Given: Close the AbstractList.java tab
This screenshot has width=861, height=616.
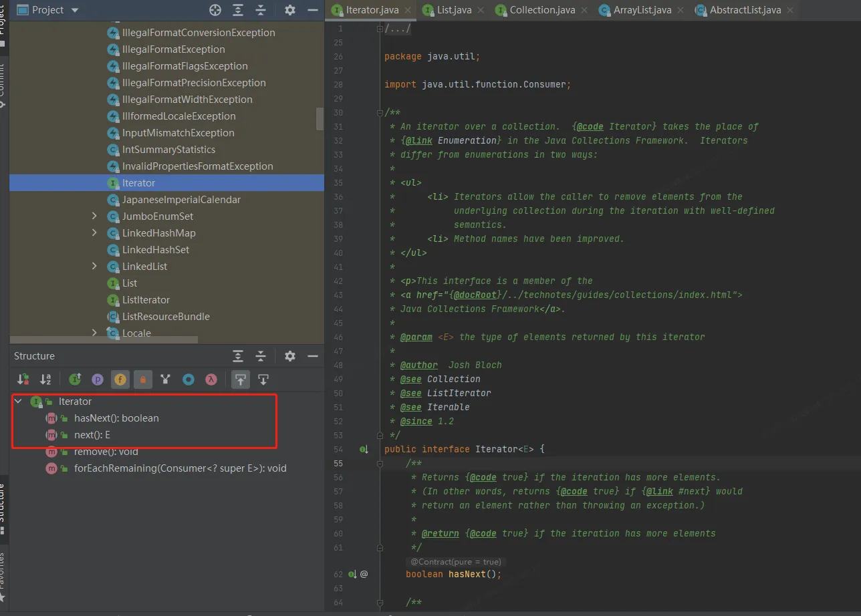Looking at the screenshot, I should (789, 11).
